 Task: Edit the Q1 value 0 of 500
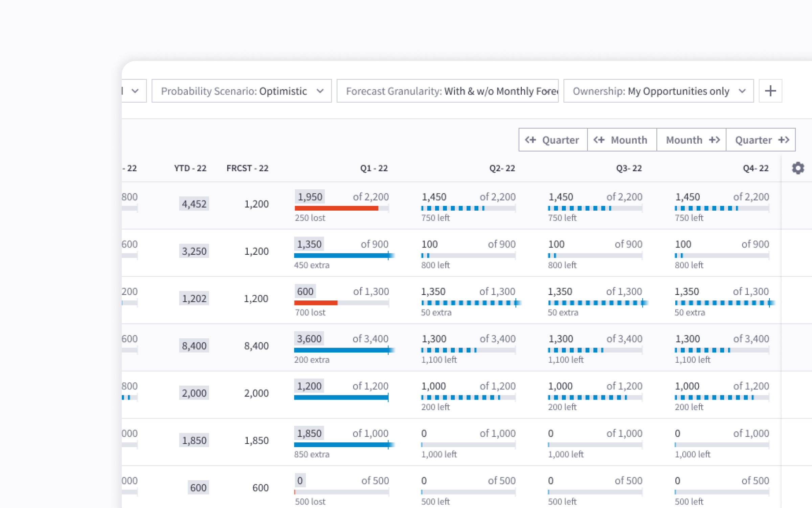point(300,481)
